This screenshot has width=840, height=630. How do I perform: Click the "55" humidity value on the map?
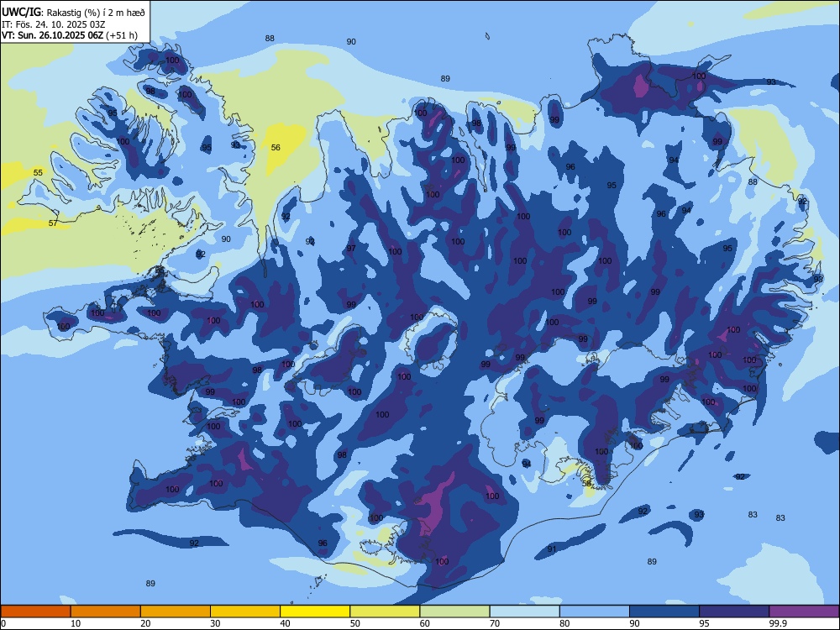click(38, 172)
